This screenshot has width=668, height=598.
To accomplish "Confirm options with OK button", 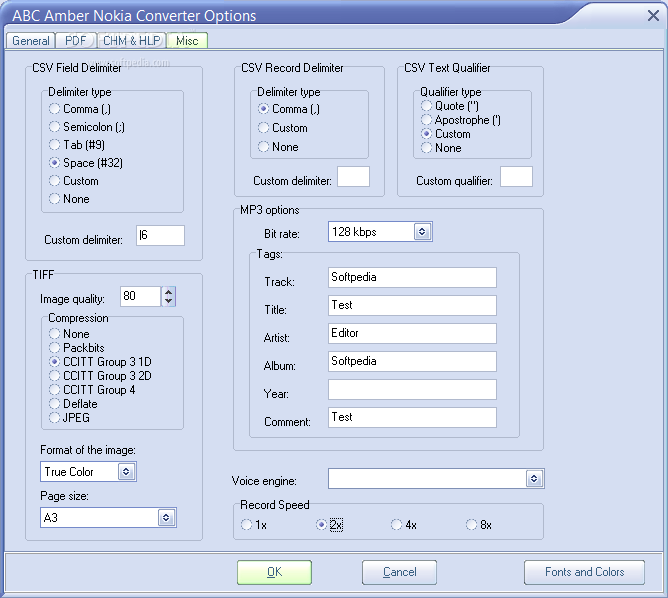I will pyautogui.click(x=274, y=572).
